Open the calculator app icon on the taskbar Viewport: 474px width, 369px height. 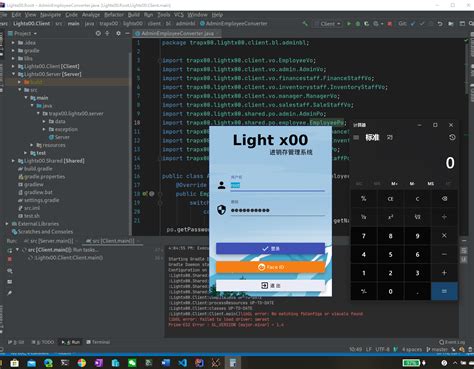point(233,363)
